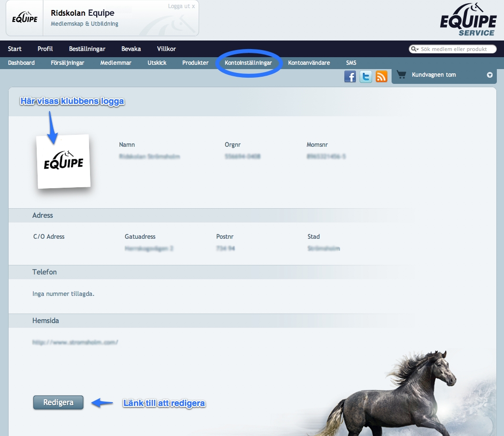Open the Twitter icon link
504x436 pixels.
pyautogui.click(x=366, y=77)
